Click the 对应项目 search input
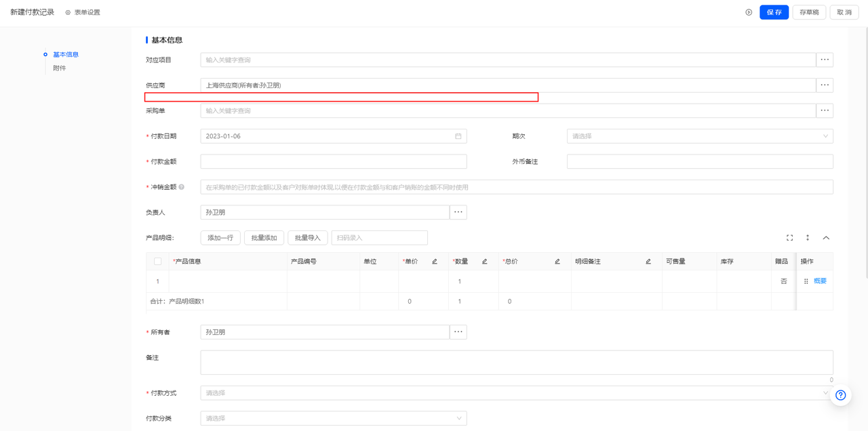The width and height of the screenshot is (868, 431). pos(508,60)
